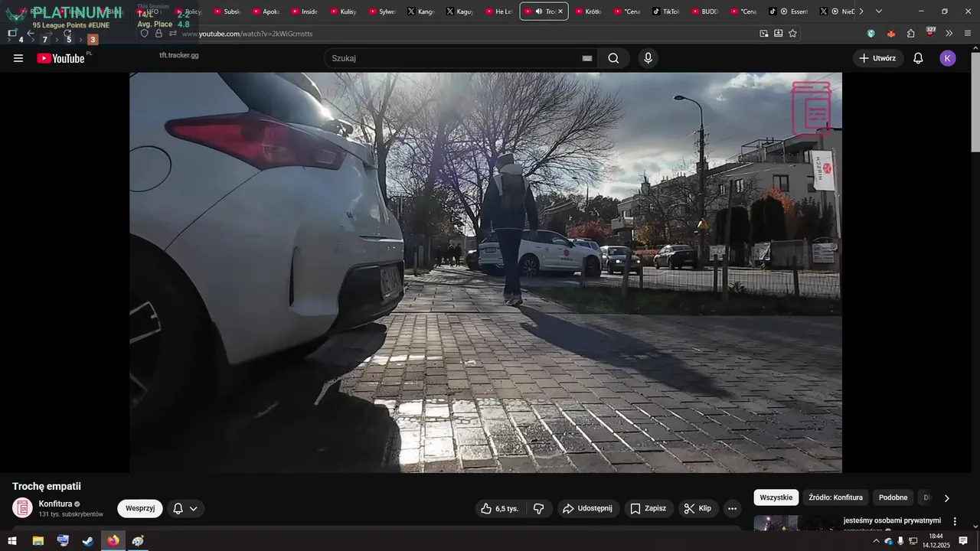980x551 pixels.
Task: Open the Konfitura channel name link
Action: 55,504
